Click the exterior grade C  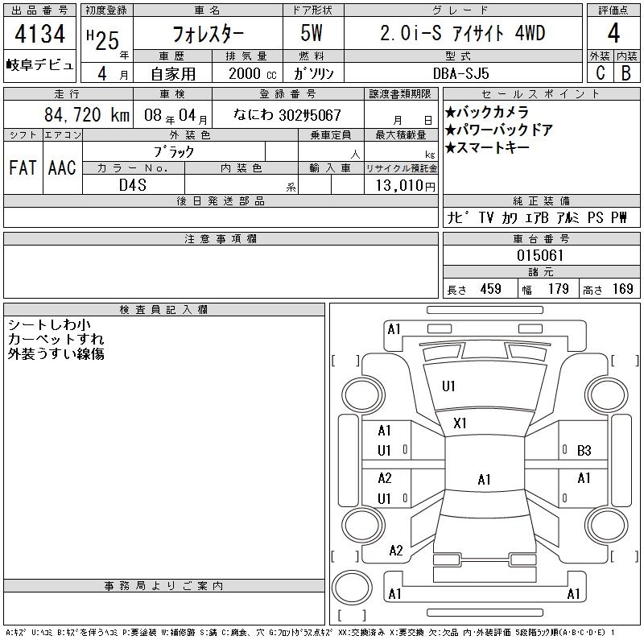600,73
